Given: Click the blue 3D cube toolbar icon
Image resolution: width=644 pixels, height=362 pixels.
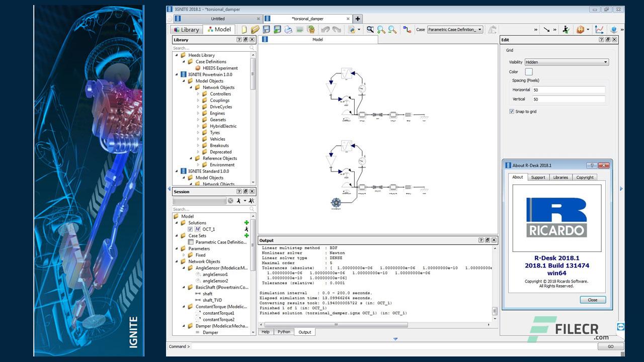Looking at the screenshot, I should (614, 30).
